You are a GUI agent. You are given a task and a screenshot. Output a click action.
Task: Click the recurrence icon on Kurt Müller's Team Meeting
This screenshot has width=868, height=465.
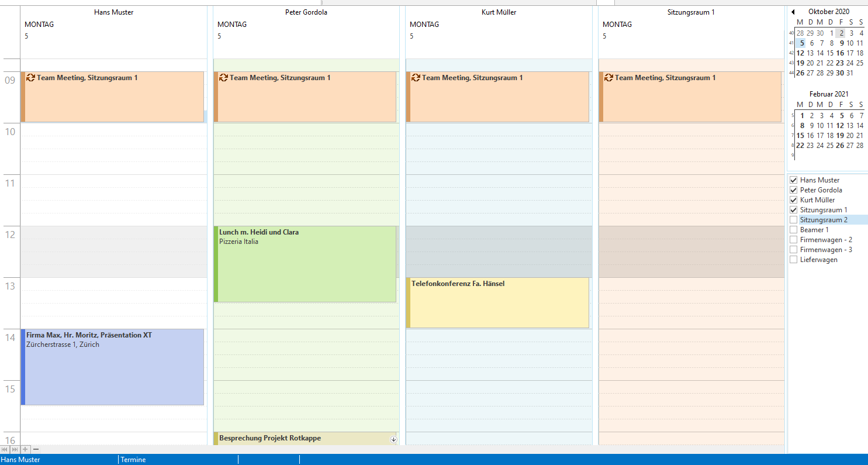(416, 77)
